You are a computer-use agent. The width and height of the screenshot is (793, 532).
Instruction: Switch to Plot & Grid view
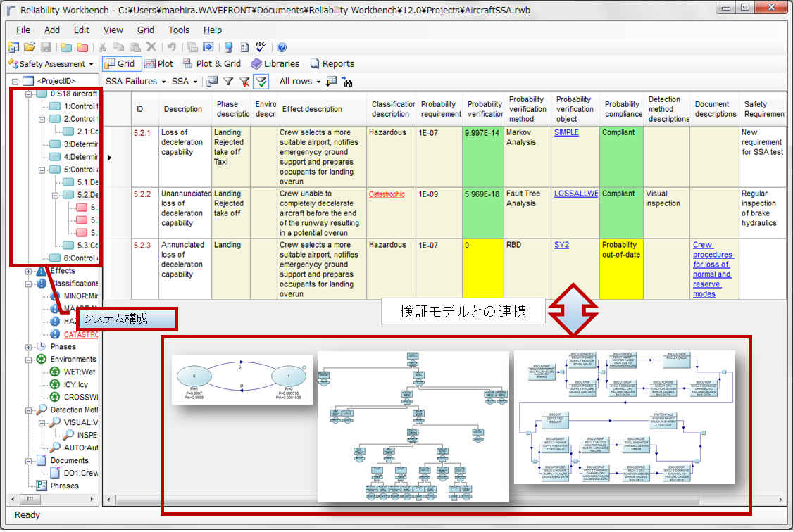[212, 63]
